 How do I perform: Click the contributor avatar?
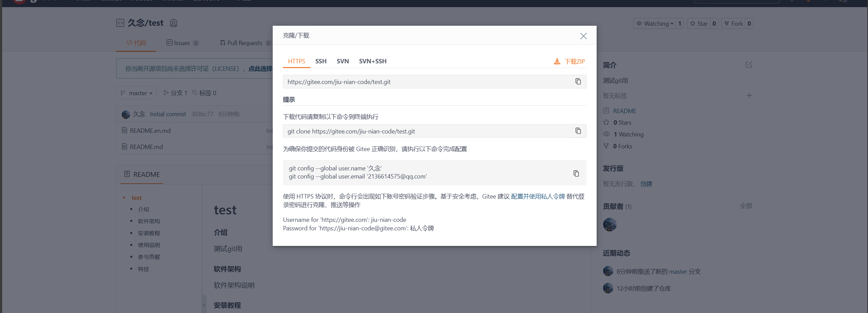pos(610,225)
